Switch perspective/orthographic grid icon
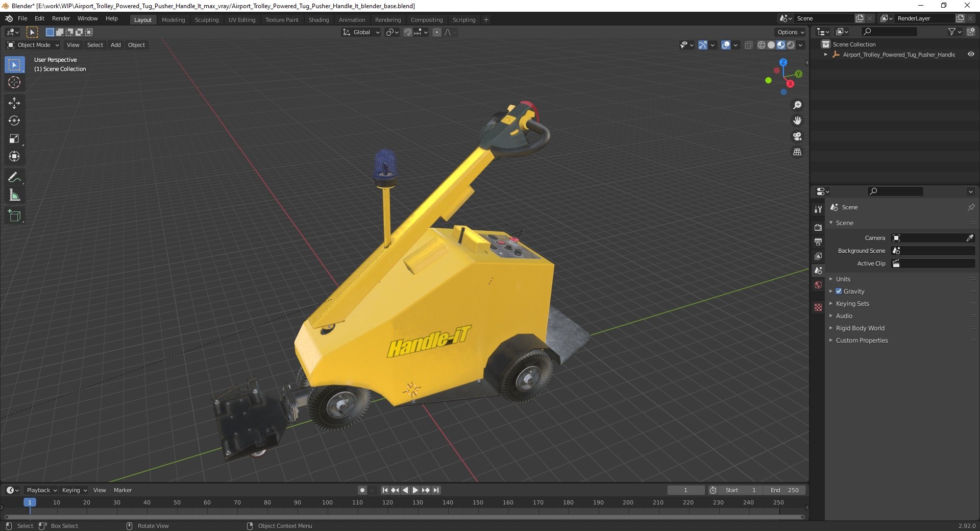The image size is (980, 531). click(797, 152)
